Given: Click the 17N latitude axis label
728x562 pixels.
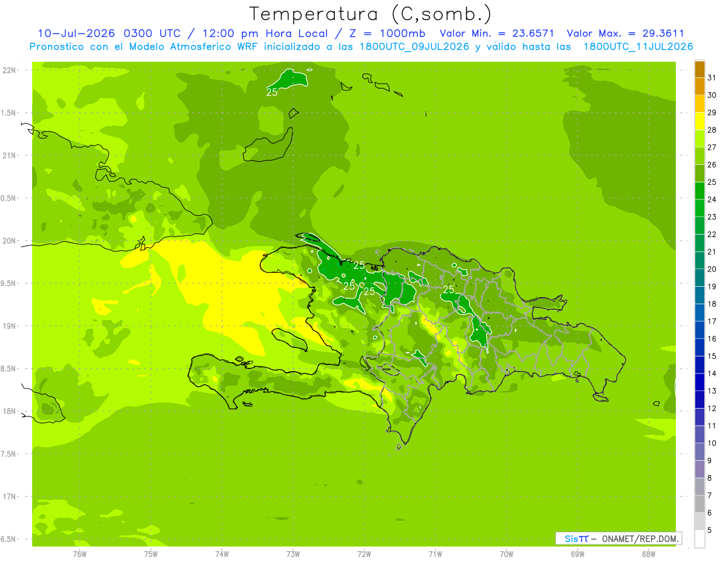Looking at the screenshot, I should point(10,497).
